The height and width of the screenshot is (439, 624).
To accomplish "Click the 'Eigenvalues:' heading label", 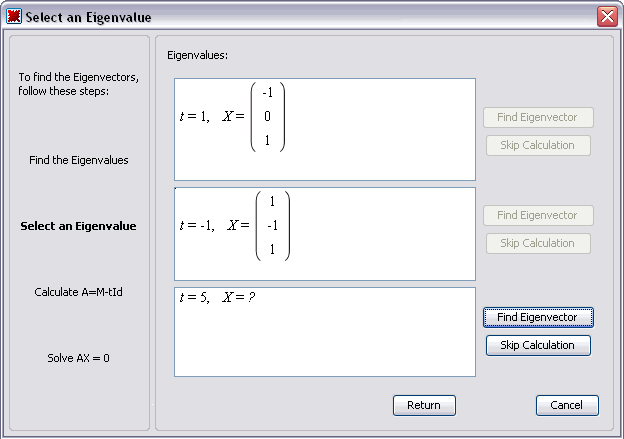I will pos(198,55).
